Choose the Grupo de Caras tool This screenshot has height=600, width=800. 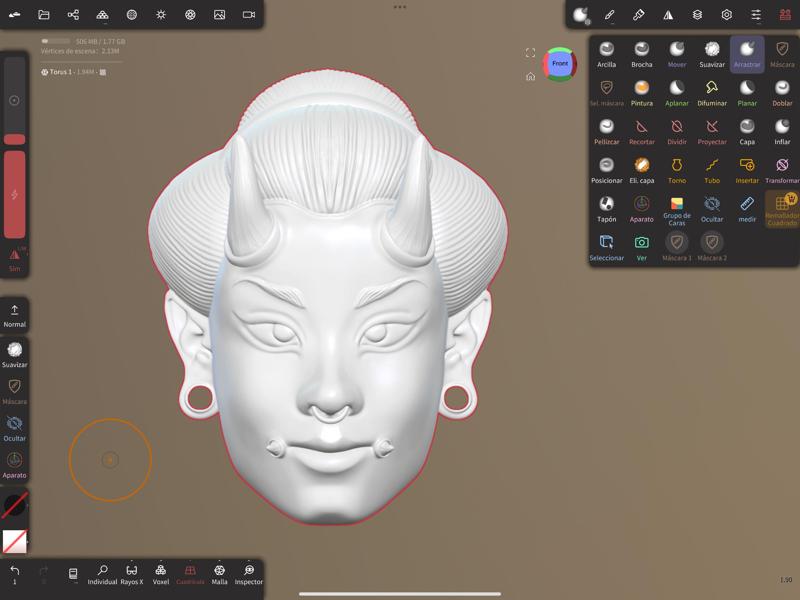click(677, 210)
